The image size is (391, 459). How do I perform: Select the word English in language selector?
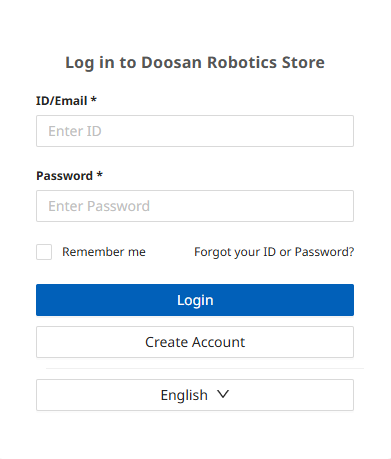pos(184,395)
